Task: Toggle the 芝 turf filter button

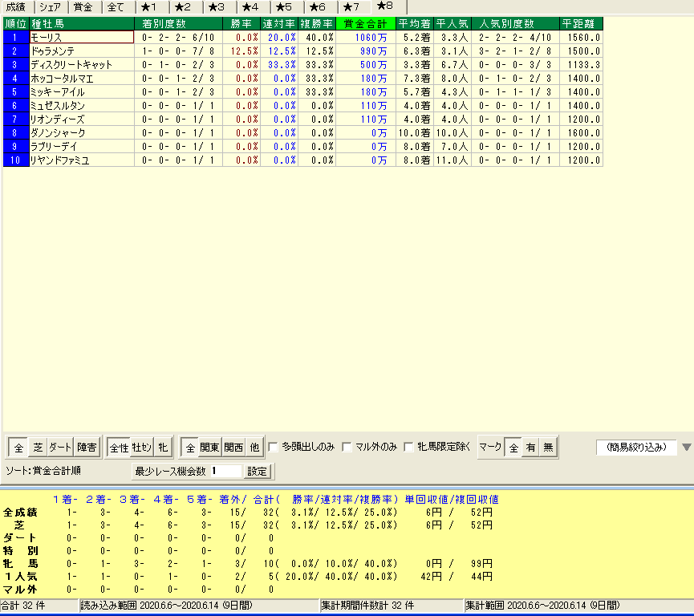Action: pos(38,448)
